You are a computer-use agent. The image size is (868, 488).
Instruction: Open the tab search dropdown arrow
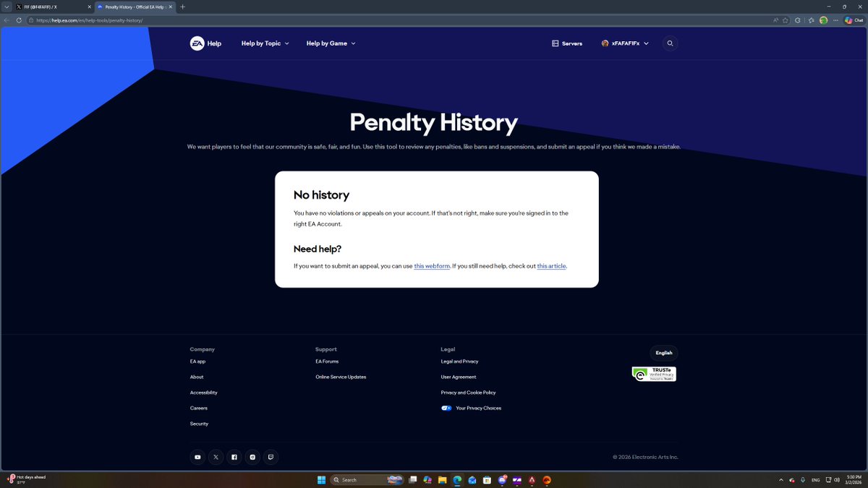[7, 7]
